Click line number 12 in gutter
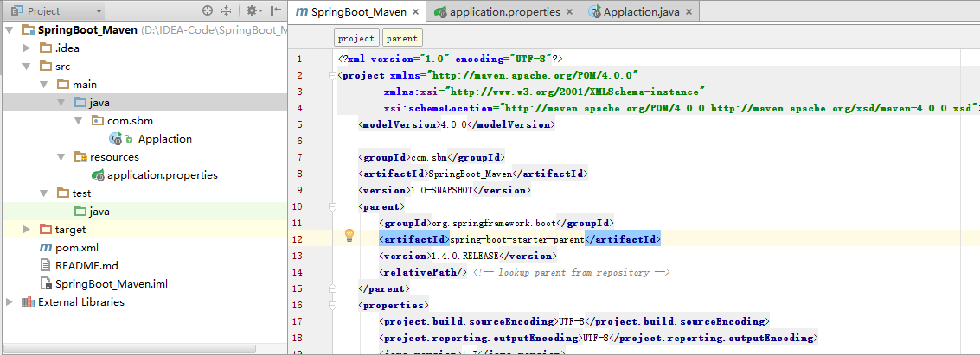Image resolution: width=980 pixels, height=355 pixels. coord(298,239)
